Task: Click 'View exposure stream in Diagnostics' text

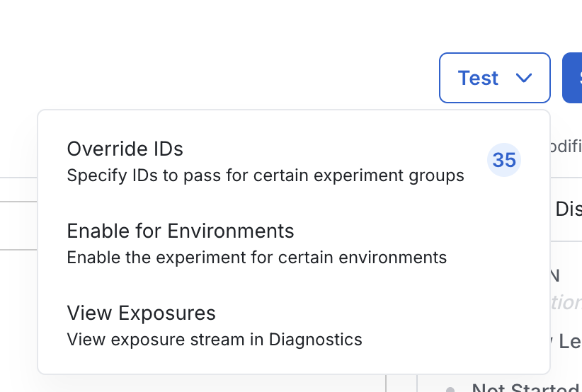Action: pos(215,340)
